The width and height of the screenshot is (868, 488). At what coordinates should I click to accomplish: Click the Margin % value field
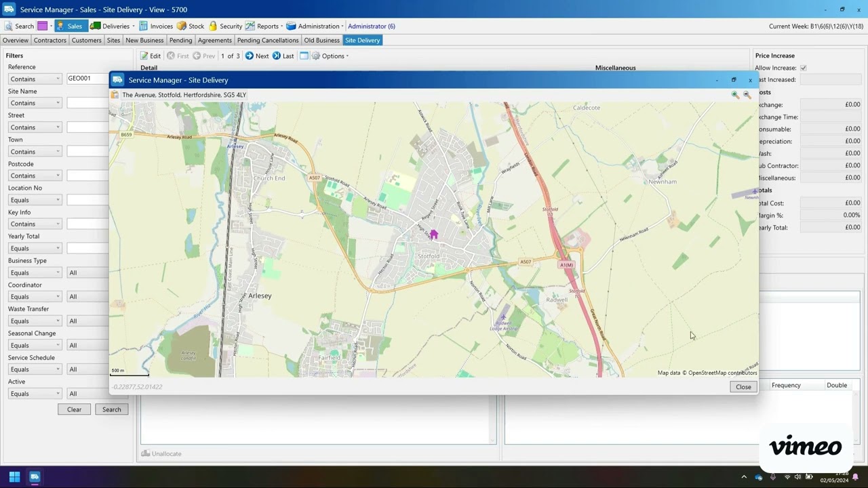[831, 215]
